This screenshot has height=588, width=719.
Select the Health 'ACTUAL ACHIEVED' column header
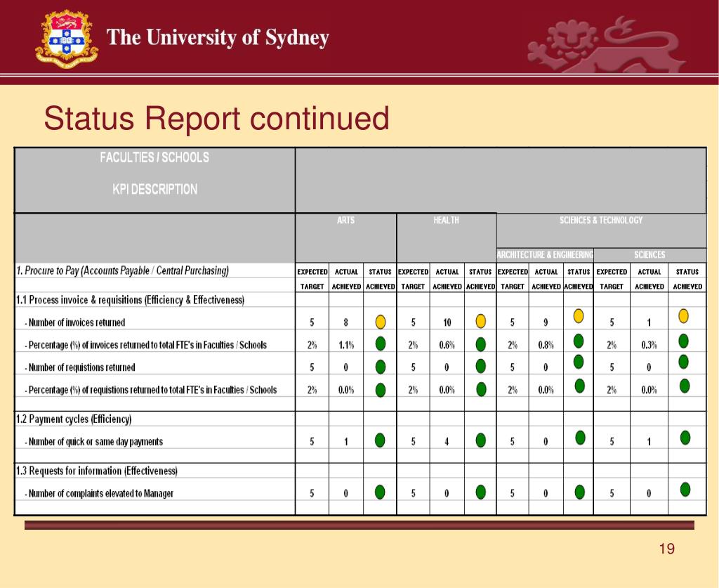point(447,279)
